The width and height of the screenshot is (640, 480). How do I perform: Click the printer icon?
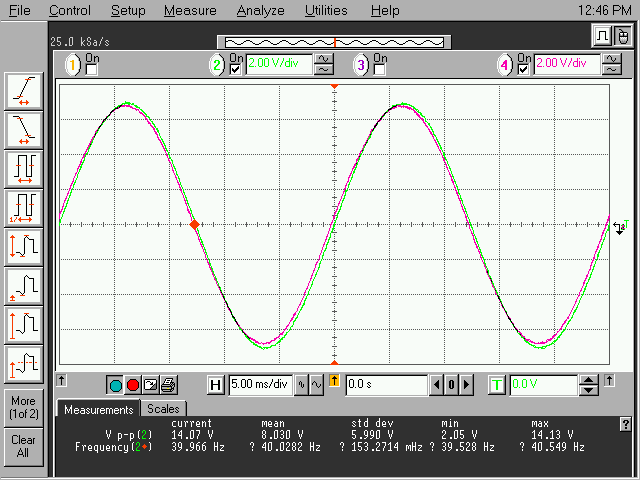(x=168, y=385)
